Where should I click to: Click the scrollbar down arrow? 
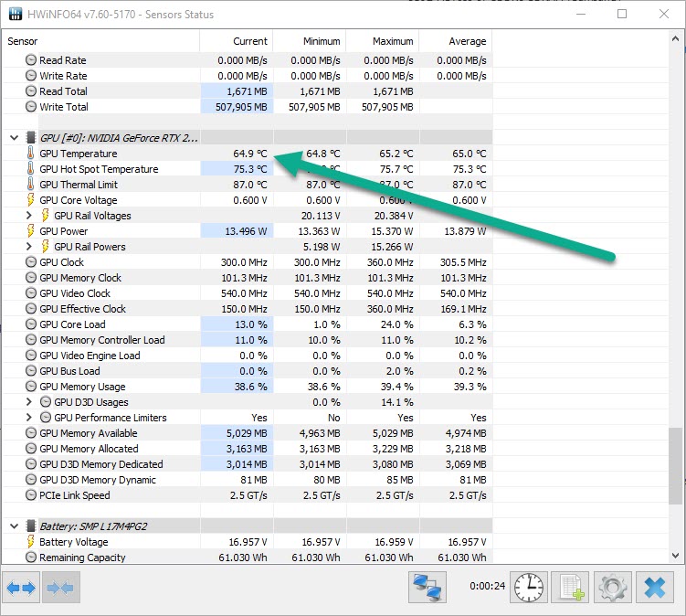675,556
